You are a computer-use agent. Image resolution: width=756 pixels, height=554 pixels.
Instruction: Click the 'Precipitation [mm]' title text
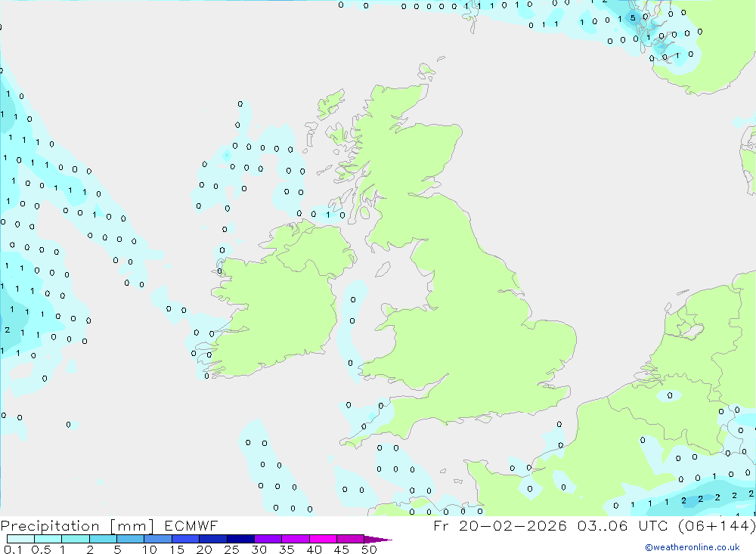click(x=77, y=525)
